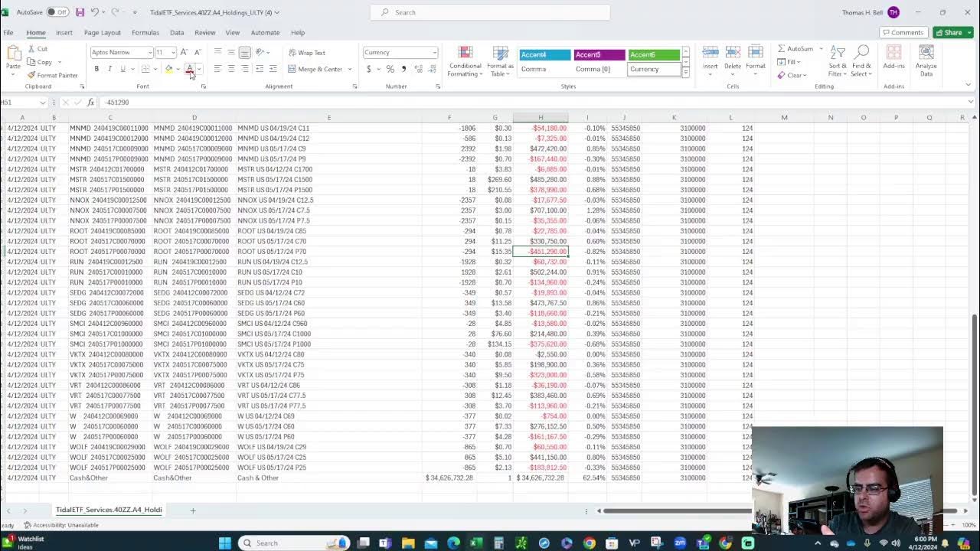Select Bottom Align icon

click(244, 52)
